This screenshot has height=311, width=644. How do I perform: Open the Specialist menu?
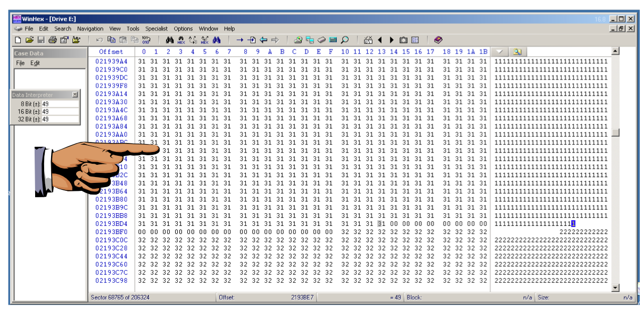point(156,29)
